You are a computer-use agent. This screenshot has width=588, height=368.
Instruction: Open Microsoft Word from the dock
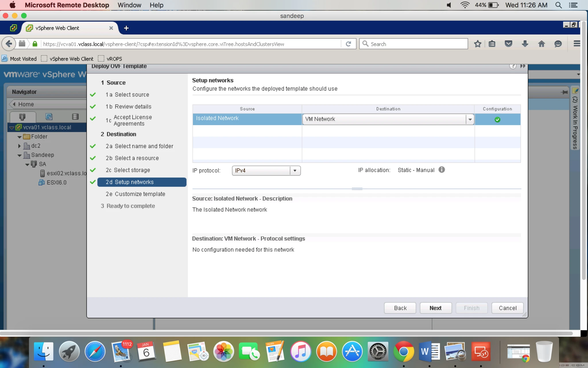[x=429, y=351]
